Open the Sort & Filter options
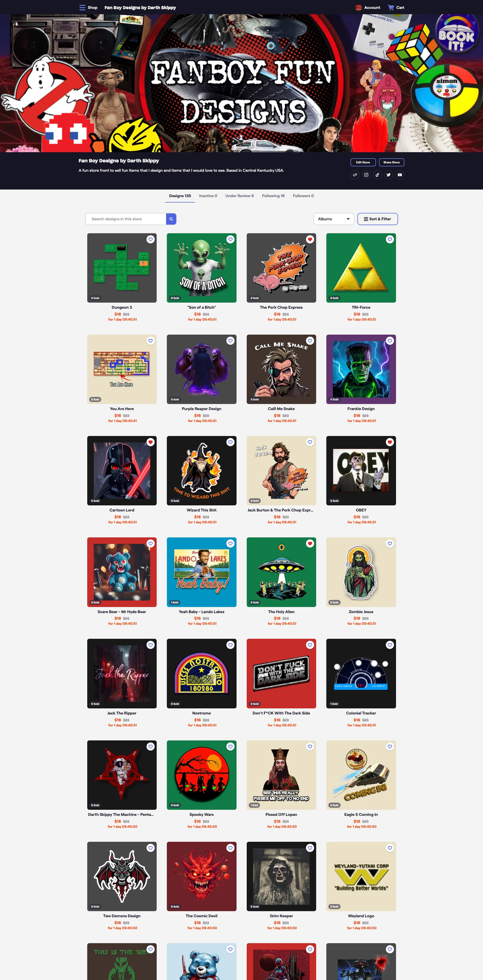Image resolution: width=483 pixels, height=980 pixels. [x=378, y=219]
